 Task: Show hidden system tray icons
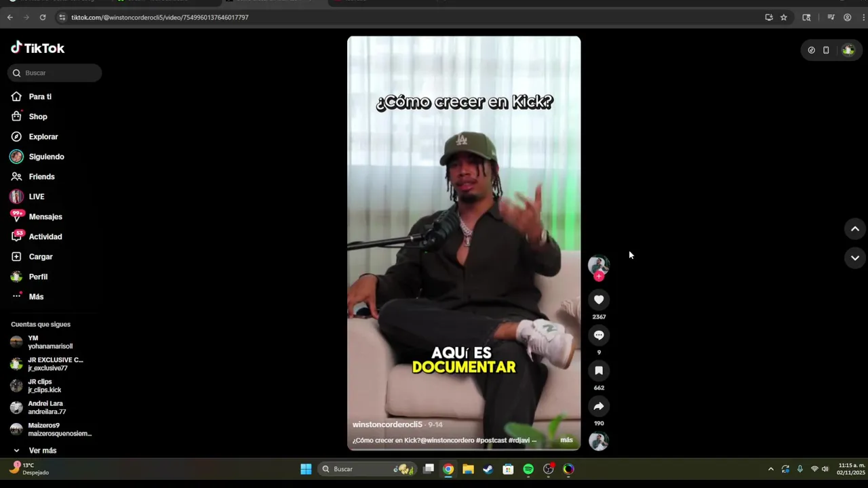[x=770, y=469]
